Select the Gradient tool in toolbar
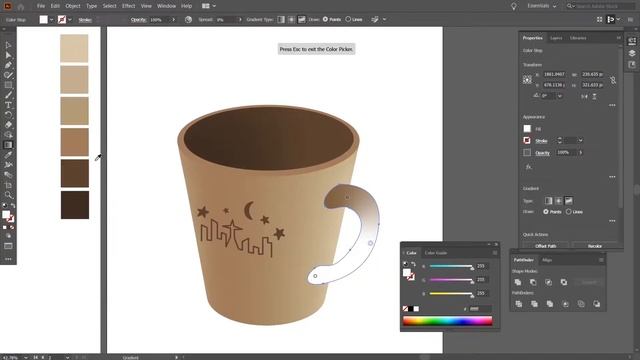Screen dimensions: 640x360 tap(8, 145)
